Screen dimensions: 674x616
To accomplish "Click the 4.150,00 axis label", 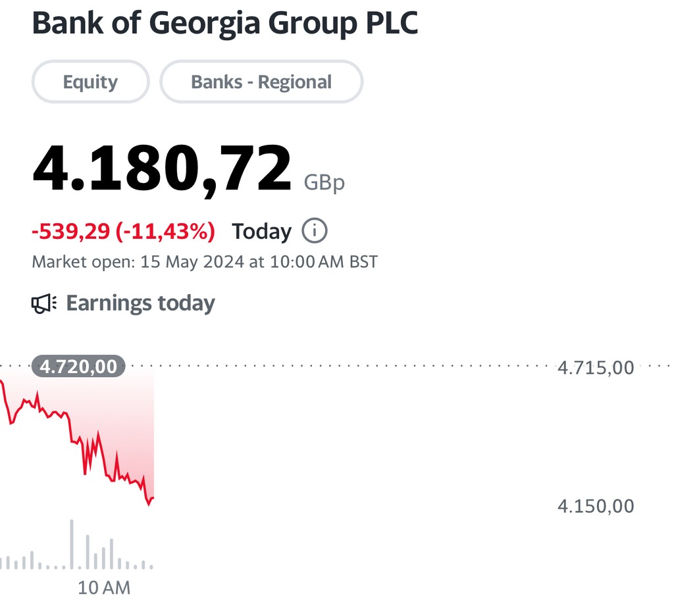I will pos(596,506).
